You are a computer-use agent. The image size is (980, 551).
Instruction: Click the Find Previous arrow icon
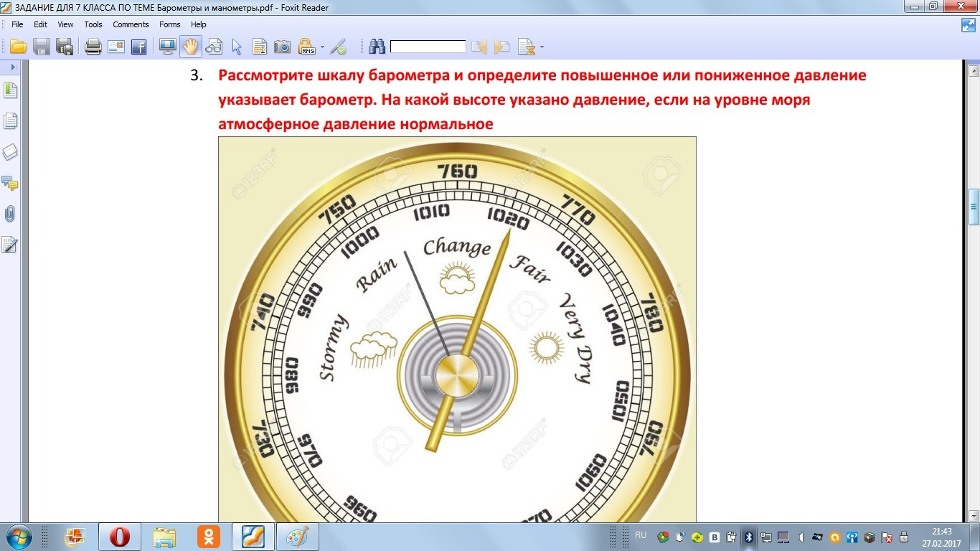(x=479, y=47)
